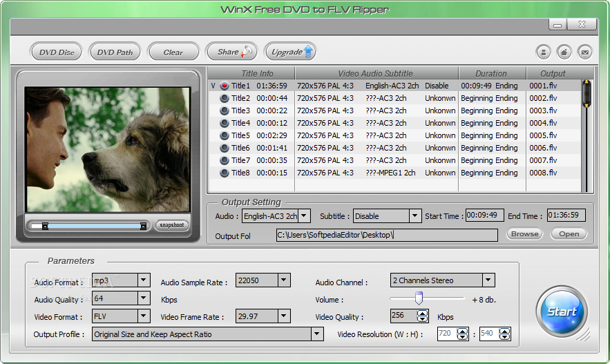
Task: Click the DVD Disc button
Action: point(57,52)
